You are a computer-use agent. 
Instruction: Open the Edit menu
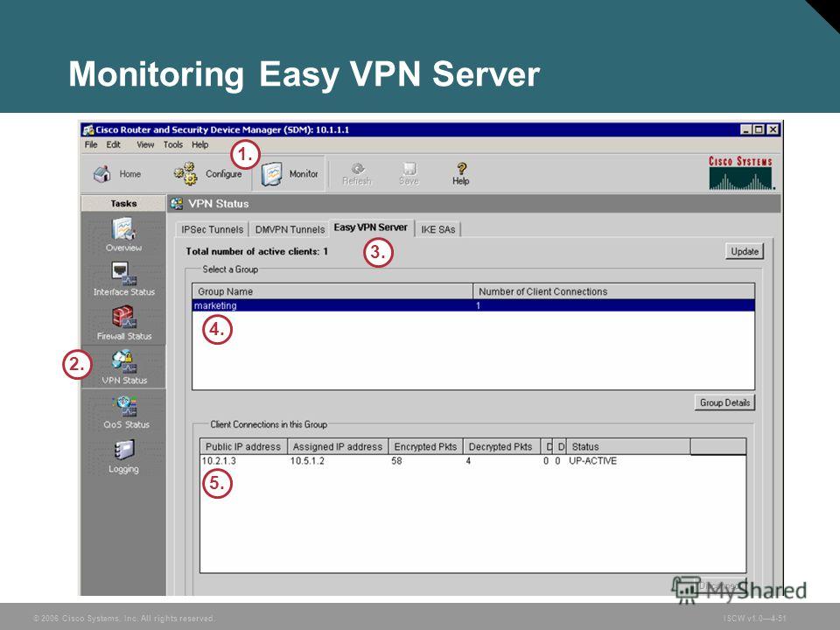113,144
